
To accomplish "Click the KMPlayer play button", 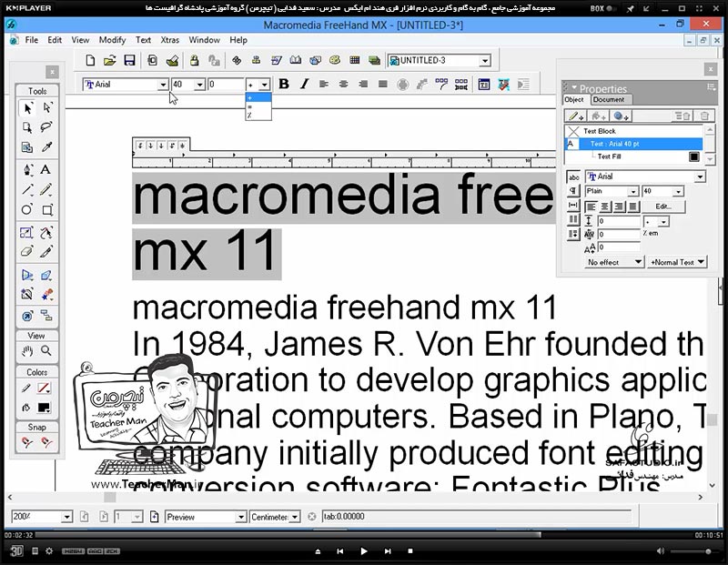I will tap(363, 551).
